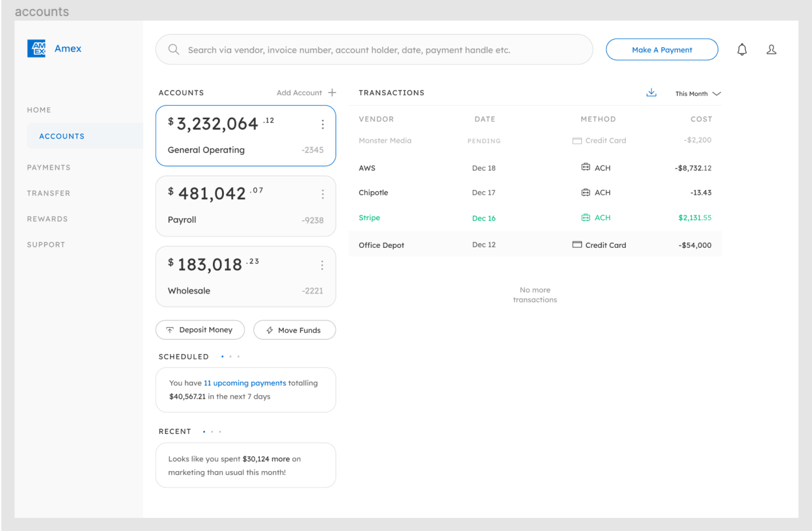
Task: Click the VENDOR column header
Action: click(x=376, y=119)
